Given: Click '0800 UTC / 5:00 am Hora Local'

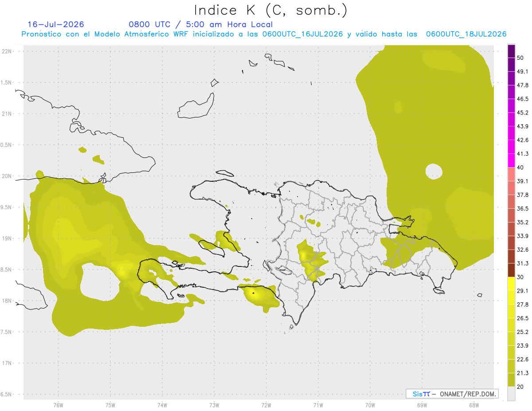Looking at the screenshot, I should point(200,24).
